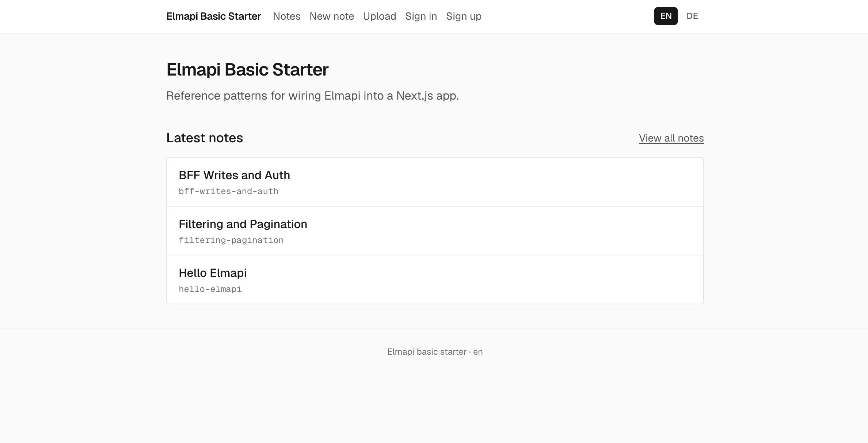Open the Hello Elmapi note
The width and height of the screenshot is (868, 443).
[435, 280]
